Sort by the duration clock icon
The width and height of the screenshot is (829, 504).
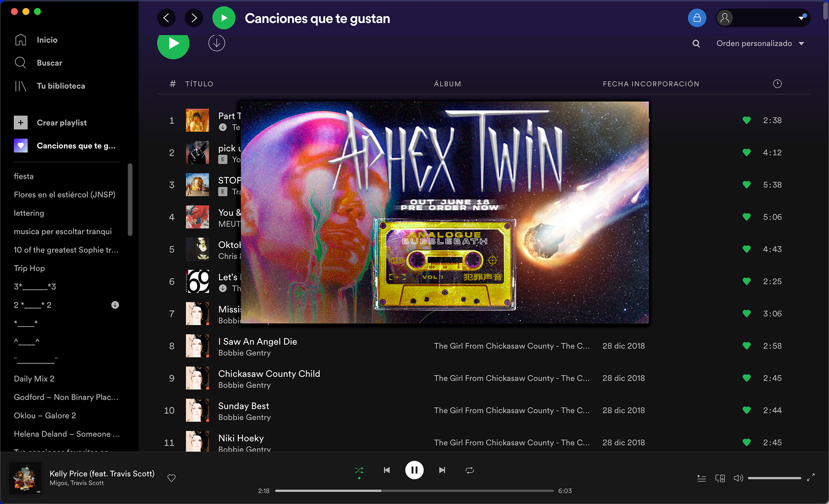(777, 84)
